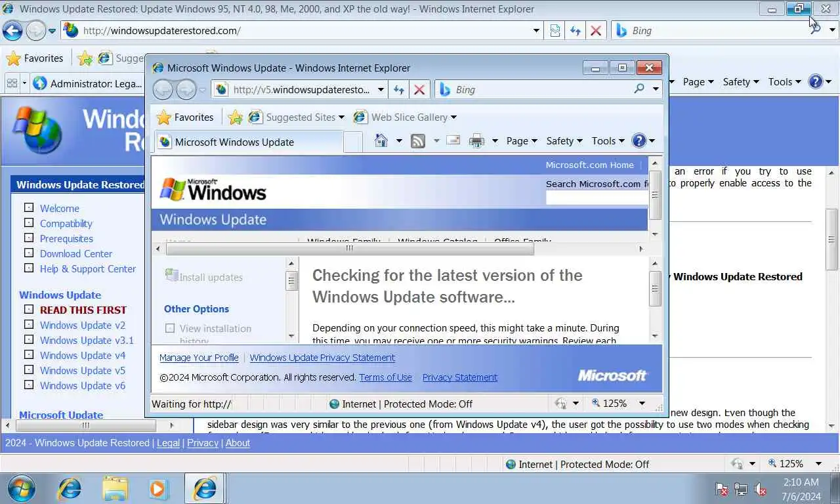Open Page menu in front window
Viewport: 840px width, 504px height.
click(x=522, y=140)
